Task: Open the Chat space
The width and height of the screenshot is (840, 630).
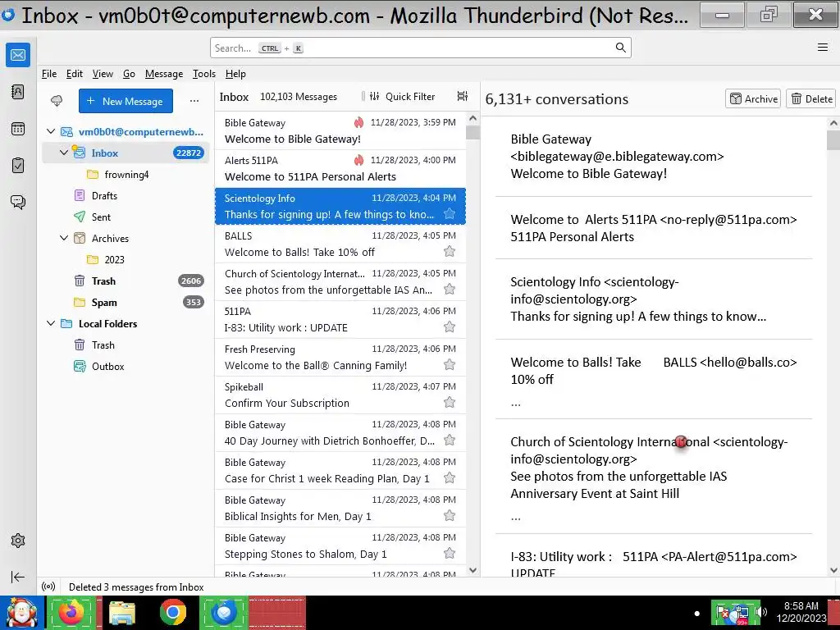Action: (18, 202)
